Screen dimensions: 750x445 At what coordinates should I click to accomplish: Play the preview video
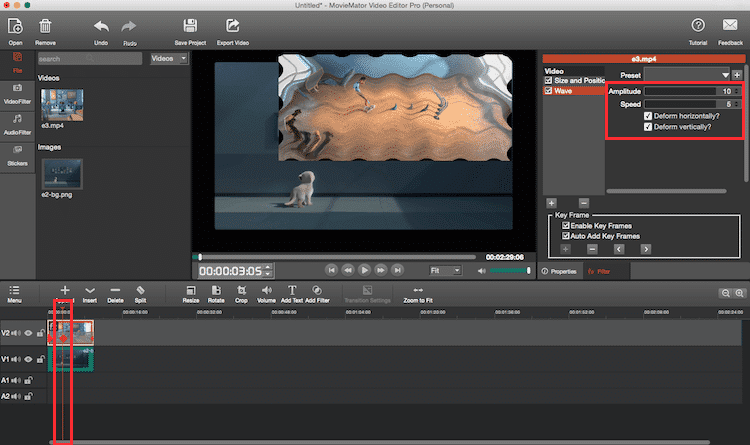[x=364, y=270]
